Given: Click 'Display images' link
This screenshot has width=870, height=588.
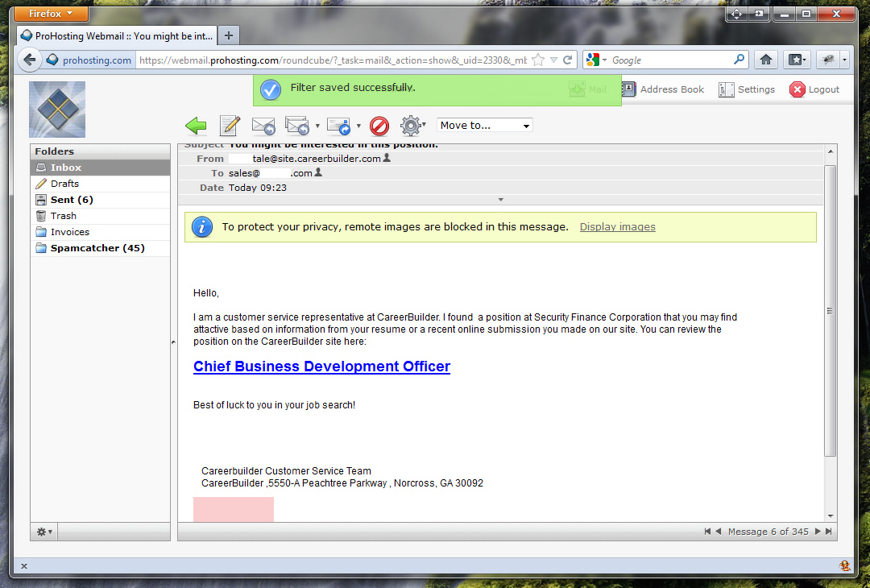Looking at the screenshot, I should click(x=618, y=227).
